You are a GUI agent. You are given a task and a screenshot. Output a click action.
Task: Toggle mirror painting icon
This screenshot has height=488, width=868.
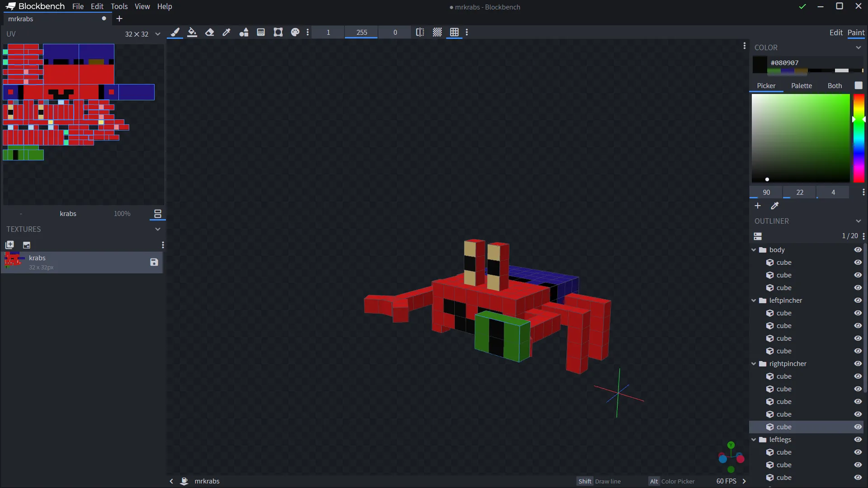420,32
